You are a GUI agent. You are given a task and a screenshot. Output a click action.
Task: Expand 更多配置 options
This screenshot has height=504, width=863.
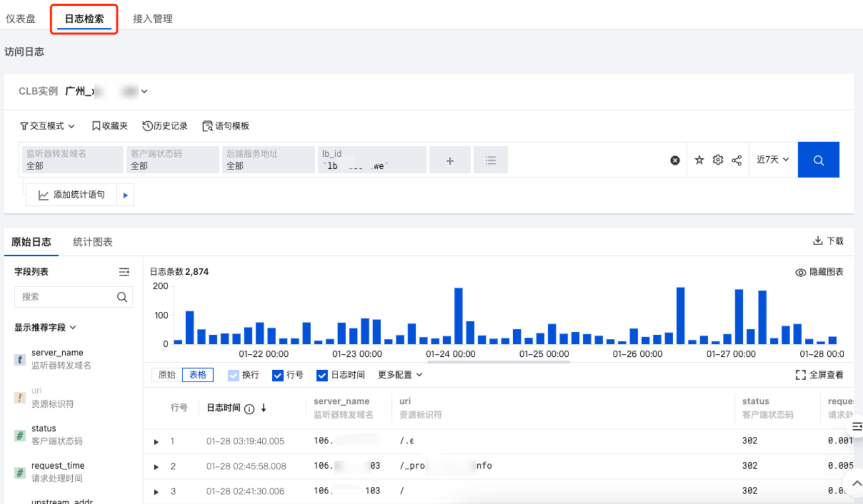tap(400, 375)
